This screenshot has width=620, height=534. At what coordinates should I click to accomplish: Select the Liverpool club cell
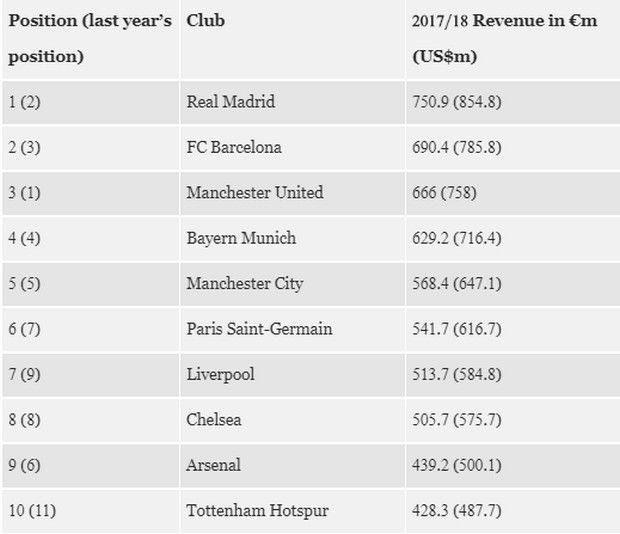coord(220,374)
